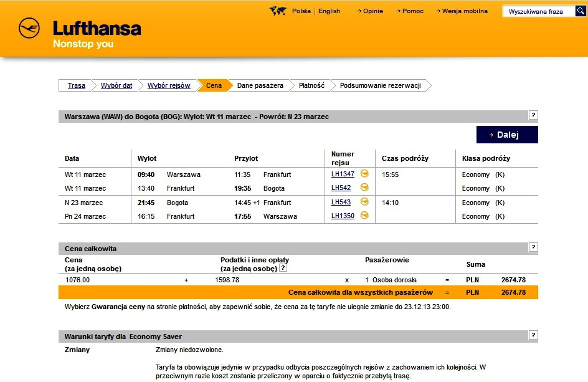Click the Klasa podróży column header
This screenshot has height=382, width=588.
click(x=486, y=158)
